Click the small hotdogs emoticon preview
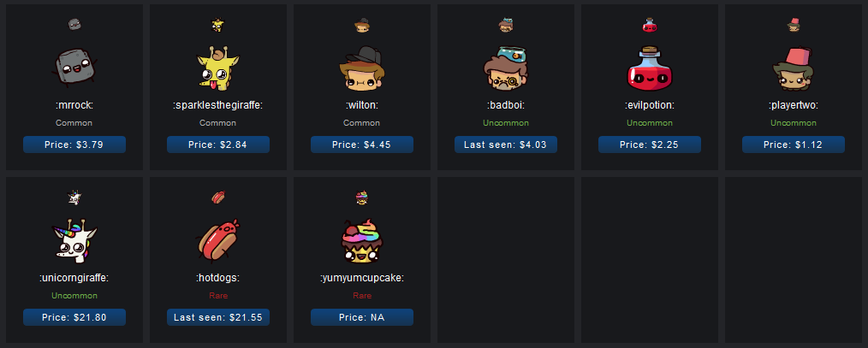Image resolution: width=868 pixels, height=348 pixels. click(218, 197)
